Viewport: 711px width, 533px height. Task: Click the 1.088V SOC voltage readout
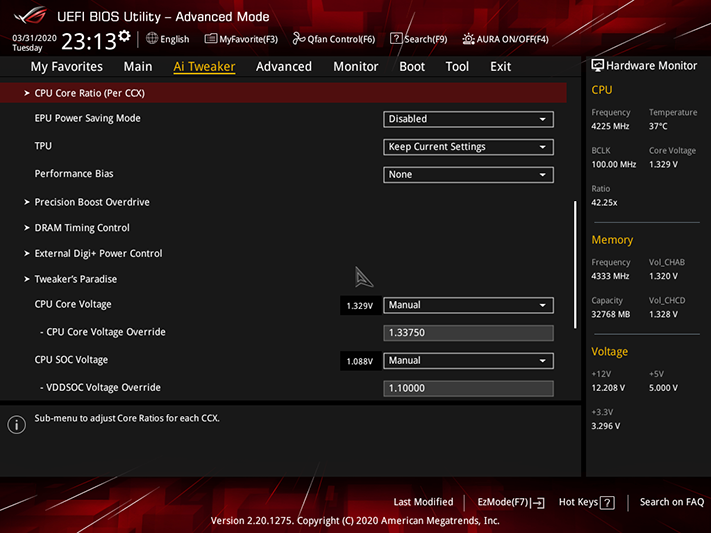[360, 361]
